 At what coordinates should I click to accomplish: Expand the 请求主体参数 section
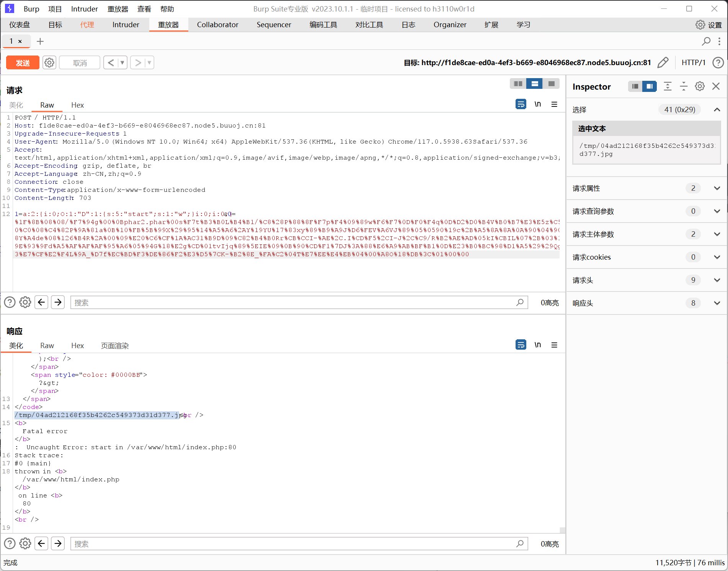717,234
